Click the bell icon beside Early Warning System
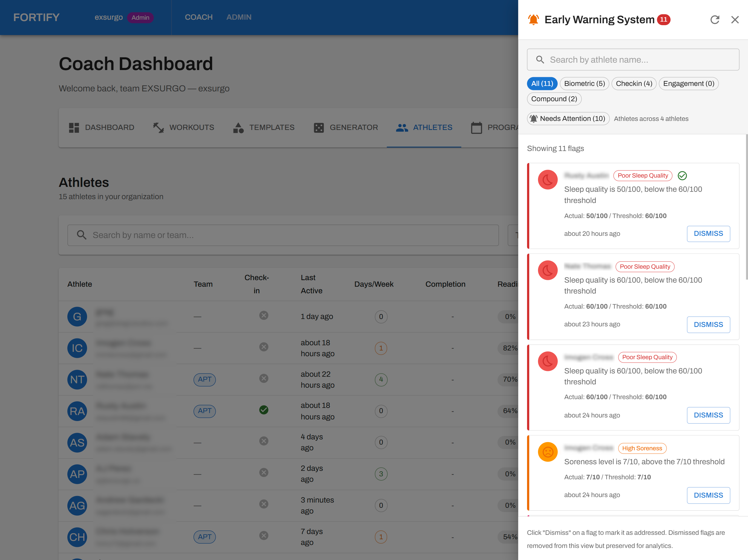The width and height of the screenshot is (748, 560). click(534, 19)
